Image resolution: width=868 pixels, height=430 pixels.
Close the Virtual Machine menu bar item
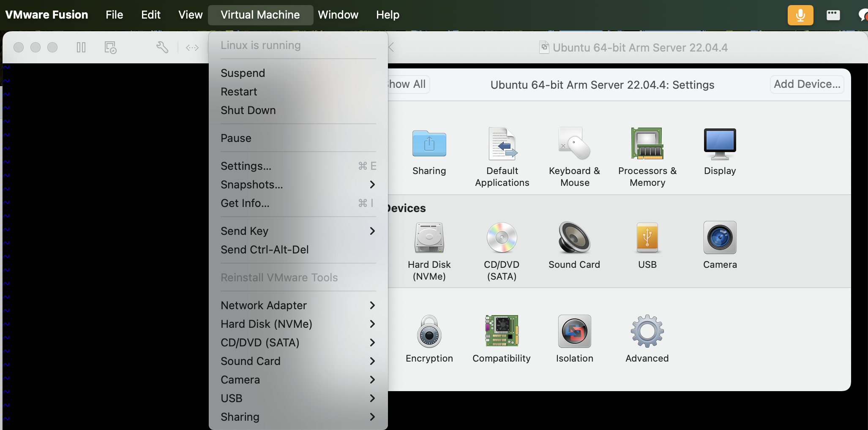(x=260, y=15)
